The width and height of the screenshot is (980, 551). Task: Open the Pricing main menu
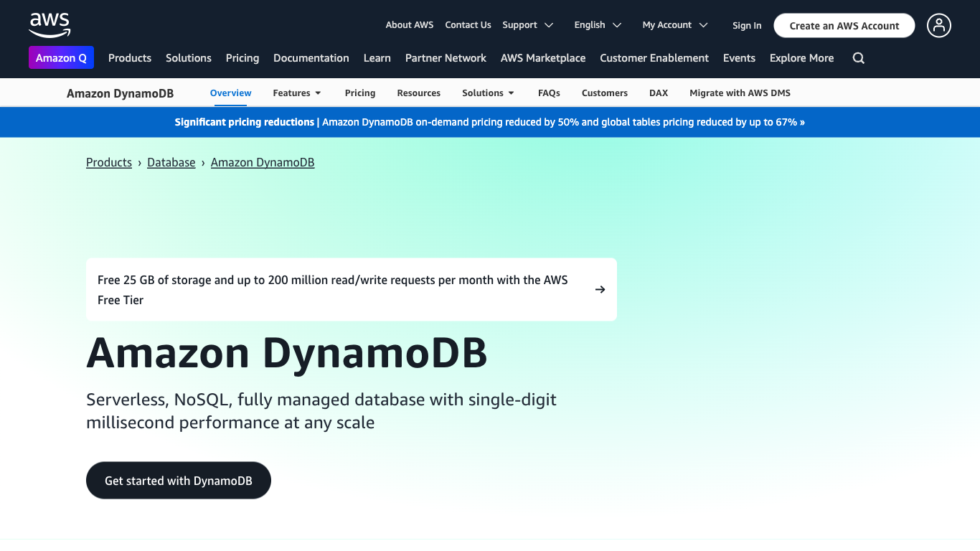[x=242, y=58]
